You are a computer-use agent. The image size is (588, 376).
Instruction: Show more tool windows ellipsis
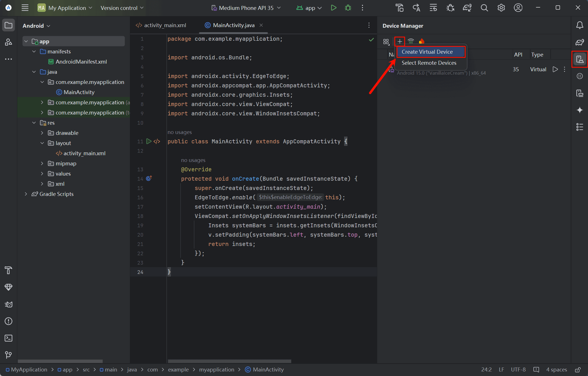coord(8,59)
